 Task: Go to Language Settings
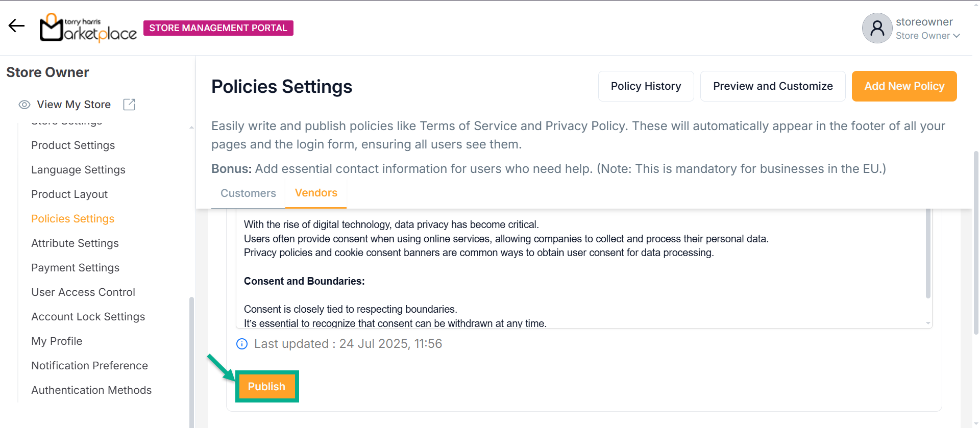[78, 170]
